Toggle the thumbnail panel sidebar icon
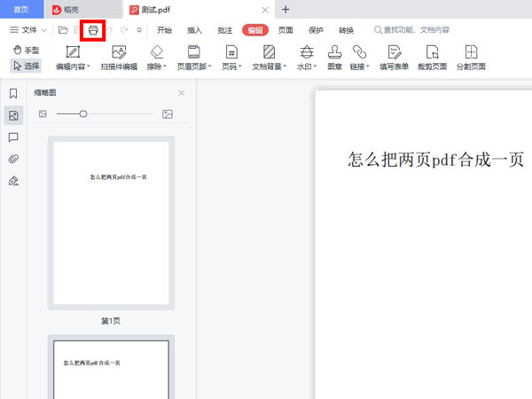 pos(13,115)
